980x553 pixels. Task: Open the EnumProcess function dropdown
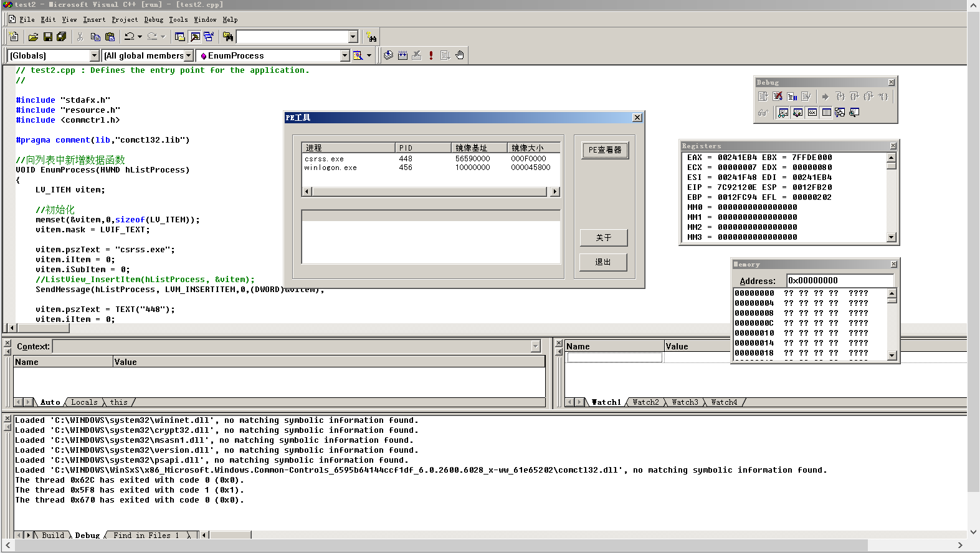pos(345,55)
